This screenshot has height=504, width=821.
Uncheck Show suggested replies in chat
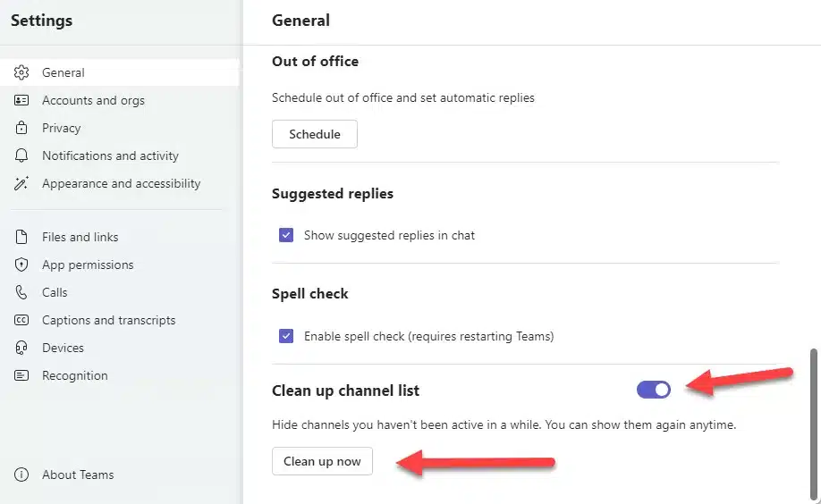coord(286,236)
